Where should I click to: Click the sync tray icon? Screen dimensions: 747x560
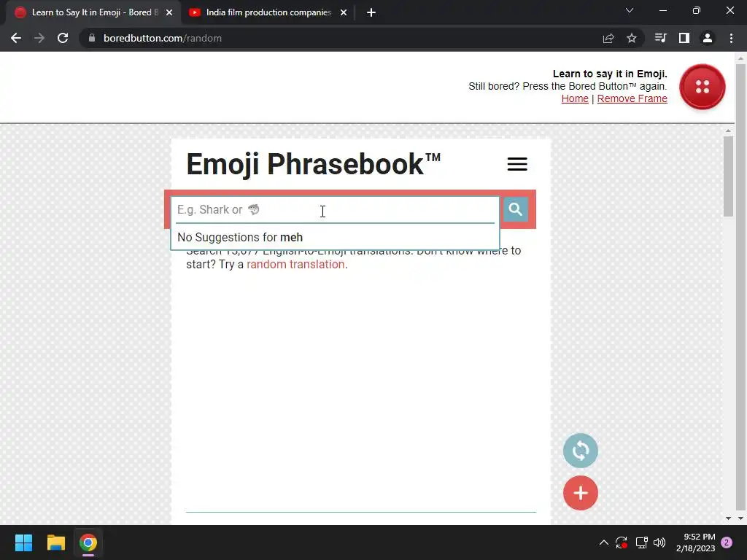pos(622,542)
